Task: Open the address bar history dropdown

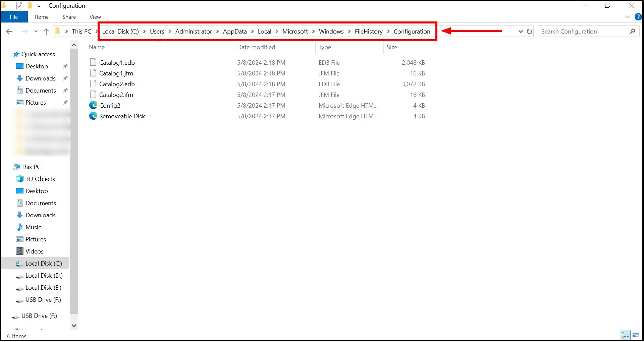Action: pos(521,32)
